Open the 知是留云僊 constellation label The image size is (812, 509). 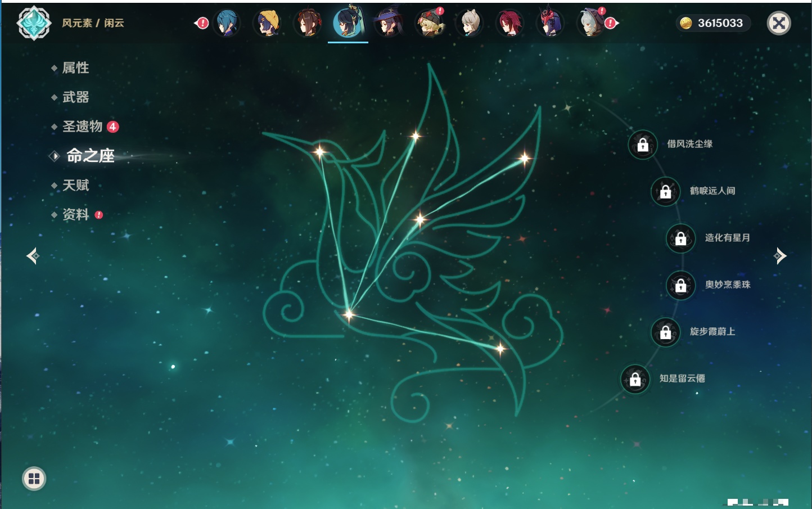pos(682,379)
